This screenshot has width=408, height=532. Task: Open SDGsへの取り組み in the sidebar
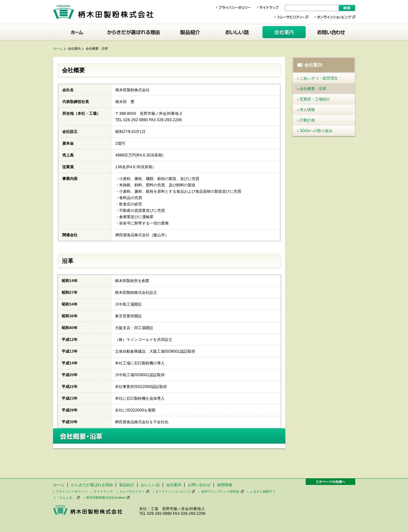pos(324,131)
